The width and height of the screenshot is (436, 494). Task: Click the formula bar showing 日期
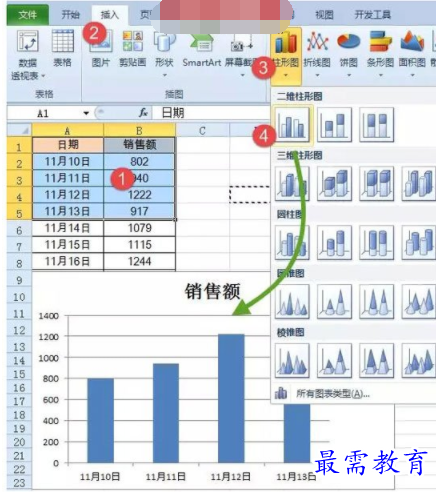pyautogui.click(x=211, y=113)
